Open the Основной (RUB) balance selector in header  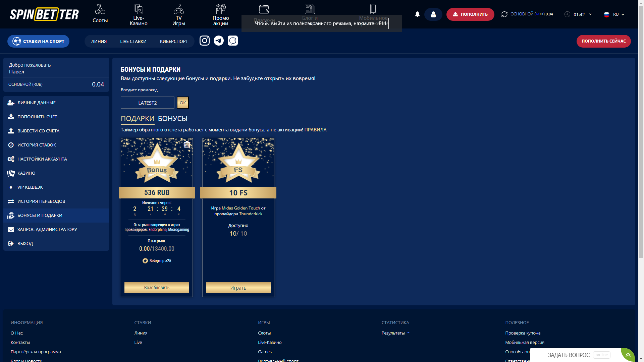click(x=532, y=14)
